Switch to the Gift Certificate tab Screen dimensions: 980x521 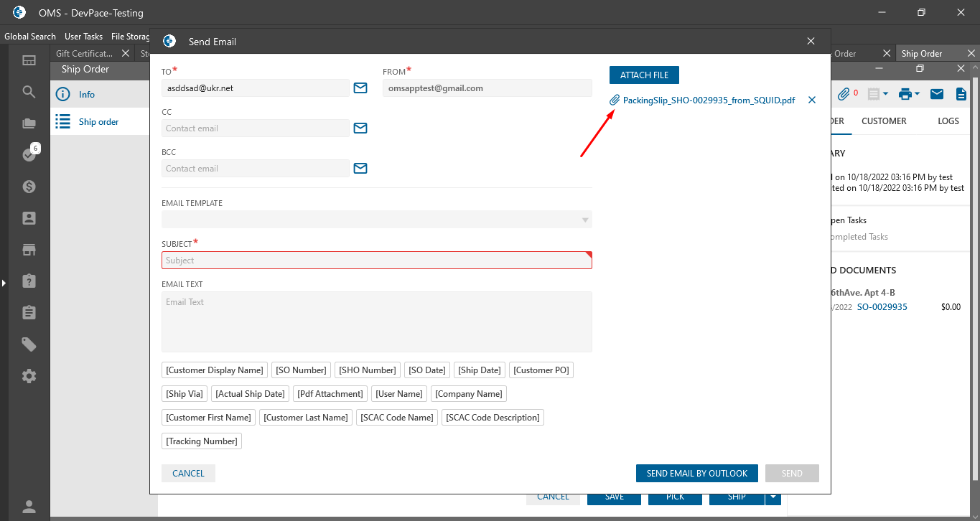(85, 54)
